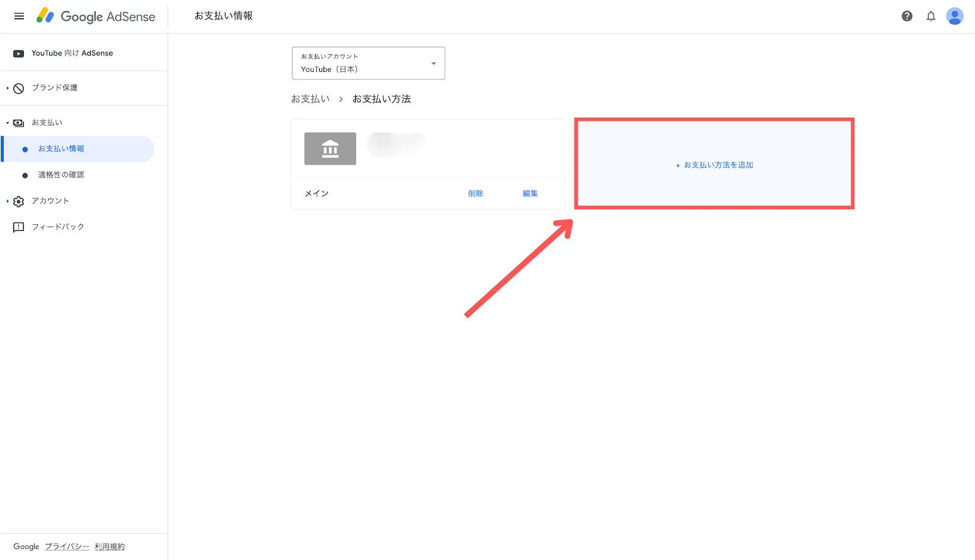This screenshot has width=975, height=560.
Task: Click the メイン label on the card
Action: coord(316,194)
